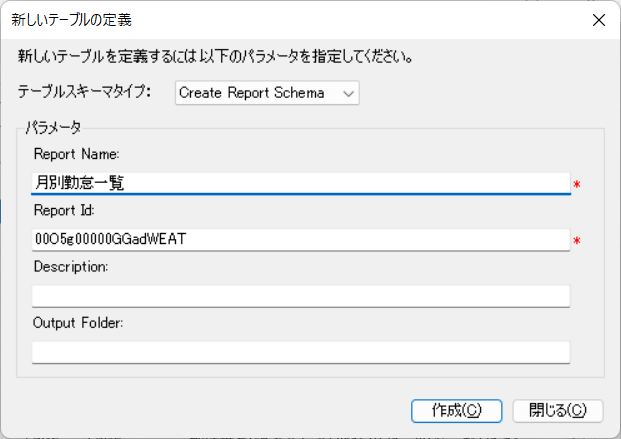The image size is (621, 439).
Task: Click the red asterisk beside Report Name
Action: [577, 185]
